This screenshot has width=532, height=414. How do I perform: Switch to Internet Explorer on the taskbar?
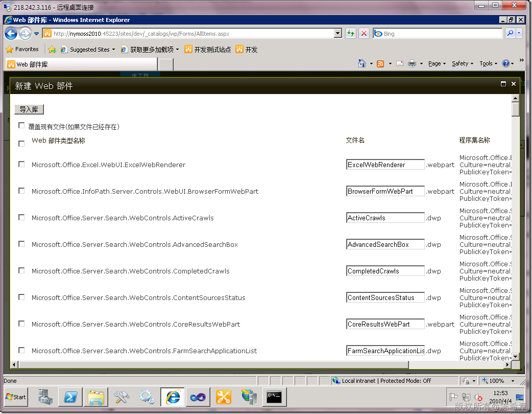coord(173,397)
